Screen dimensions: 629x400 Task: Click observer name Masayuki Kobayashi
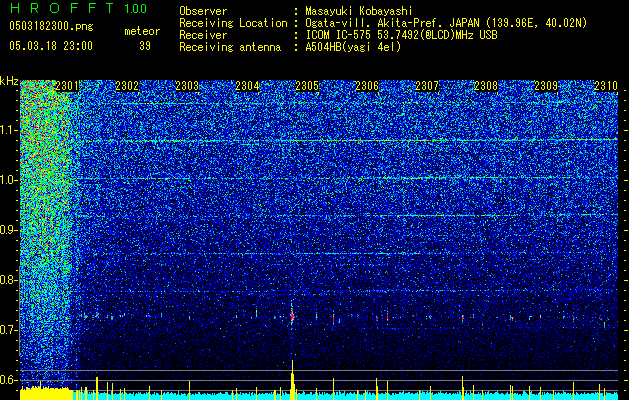click(x=358, y=11)
